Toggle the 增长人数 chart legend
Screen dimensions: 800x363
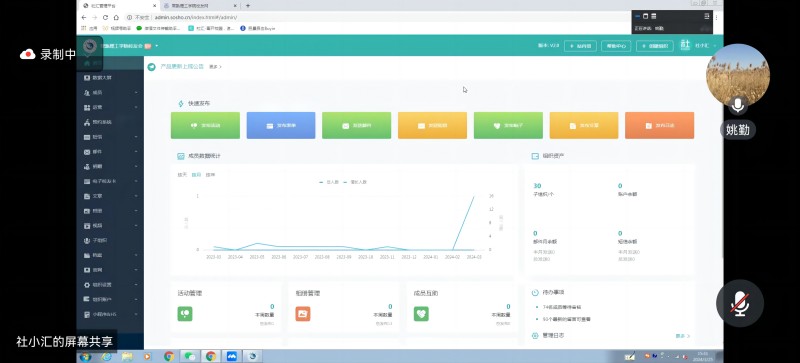355,182
